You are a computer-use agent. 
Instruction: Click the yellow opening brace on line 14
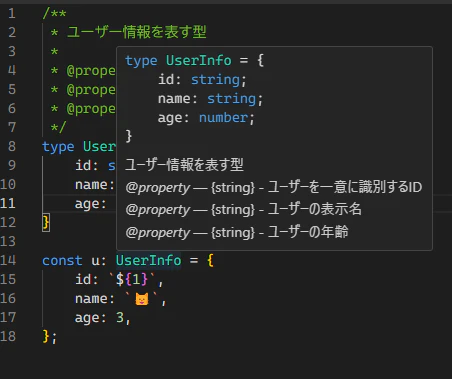pyautogui.click(x=210, y=260)
